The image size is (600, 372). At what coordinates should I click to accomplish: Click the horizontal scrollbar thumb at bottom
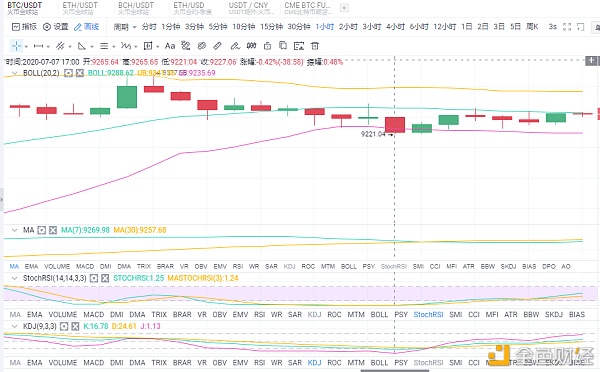pos(395,370)
